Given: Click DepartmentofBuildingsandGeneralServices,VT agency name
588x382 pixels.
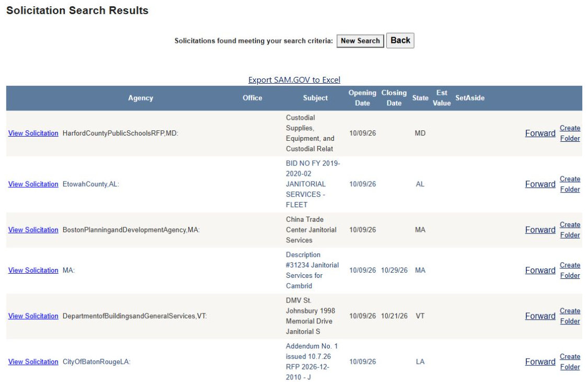Looking at the screenshot, I should [134, 316].
